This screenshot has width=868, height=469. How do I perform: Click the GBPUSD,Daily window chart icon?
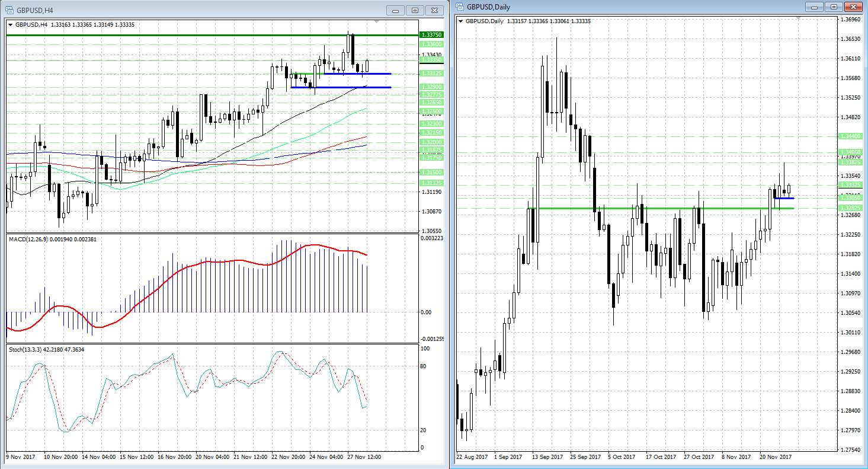click(460, 7)
